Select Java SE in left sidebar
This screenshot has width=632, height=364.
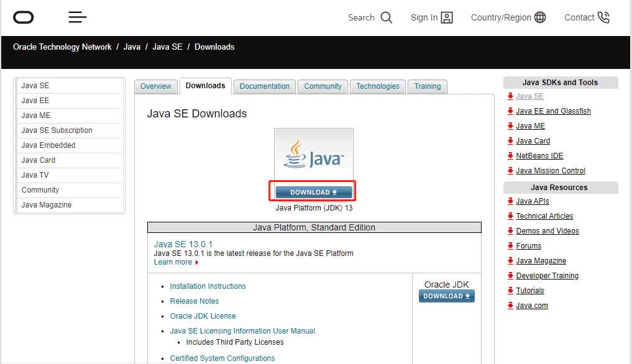tap(70, 86)
